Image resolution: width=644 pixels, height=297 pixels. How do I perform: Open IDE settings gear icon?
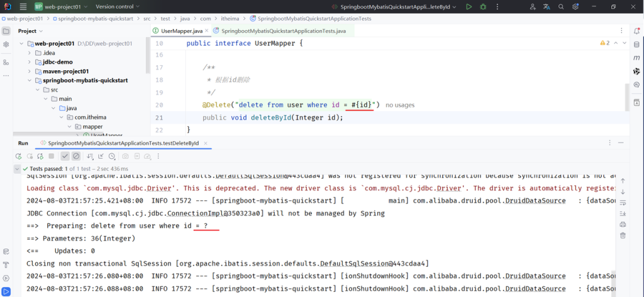coord(575,7)
